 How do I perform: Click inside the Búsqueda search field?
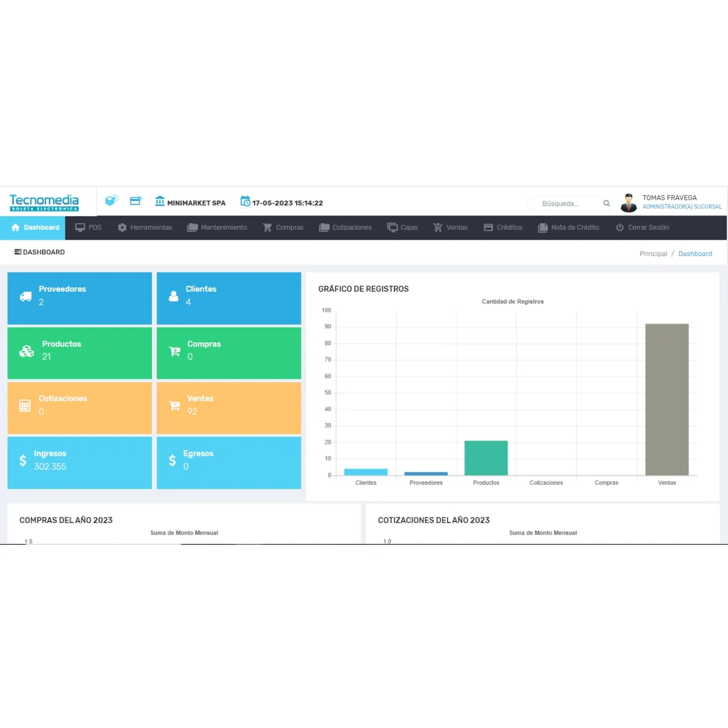(x=567, y=203)
